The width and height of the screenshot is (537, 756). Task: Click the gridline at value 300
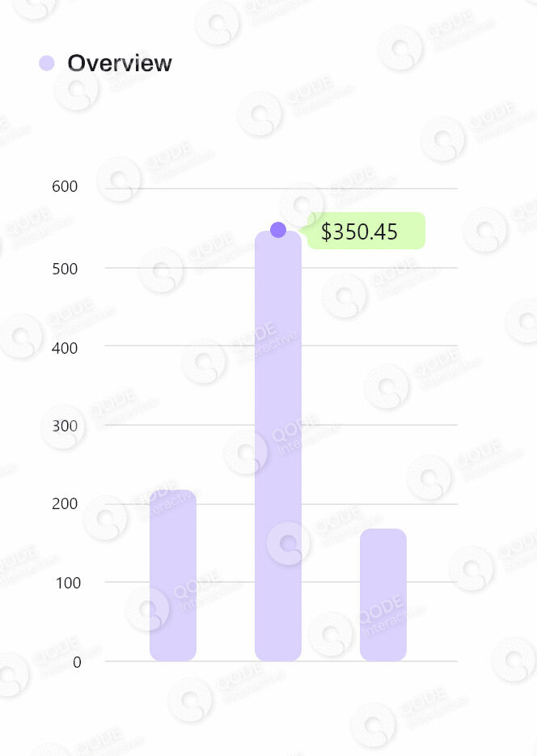(x=202, y=425)
